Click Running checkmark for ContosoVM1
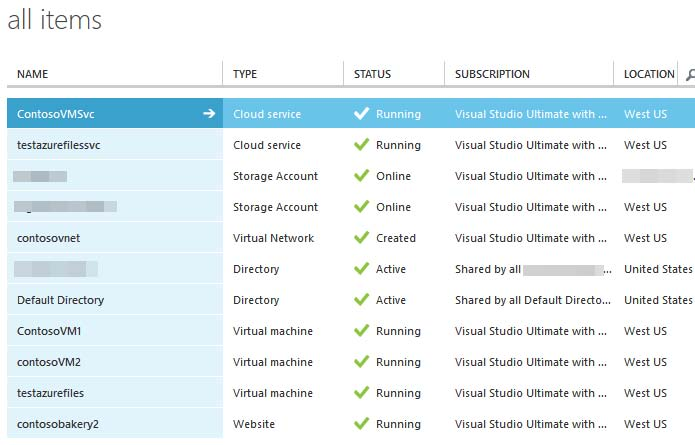This screenshot has width=695, height=445. click(x=362, y=331)
